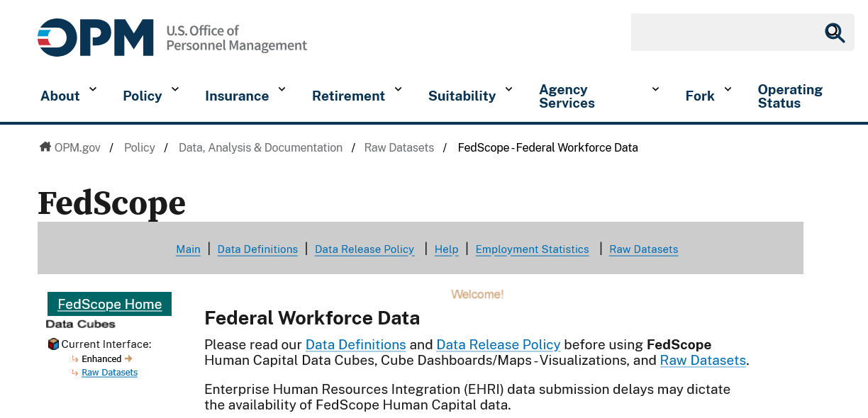Open Raw Datasets in the sidebar
This screenshot has width=868, height=418.
110,373
